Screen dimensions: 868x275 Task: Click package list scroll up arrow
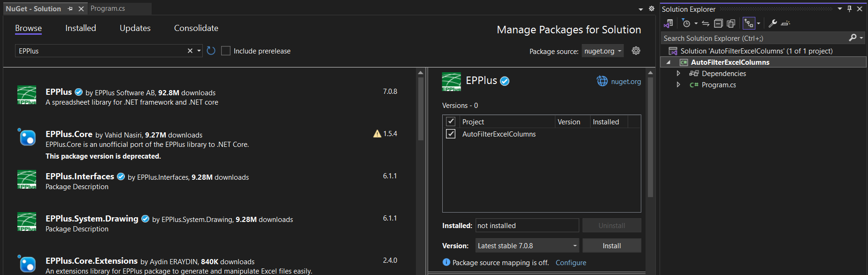pyautogui.click(x=421, y=72)
